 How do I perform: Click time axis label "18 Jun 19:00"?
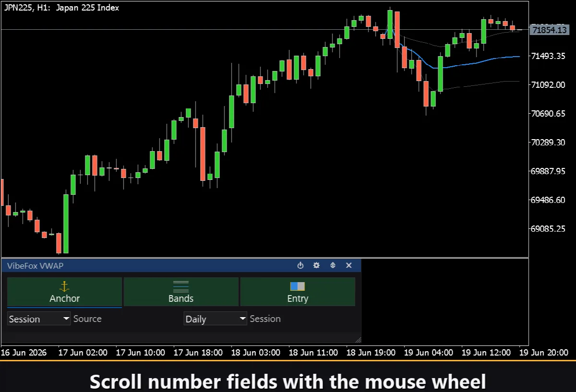pyautogui.click(x=371, y=353)
